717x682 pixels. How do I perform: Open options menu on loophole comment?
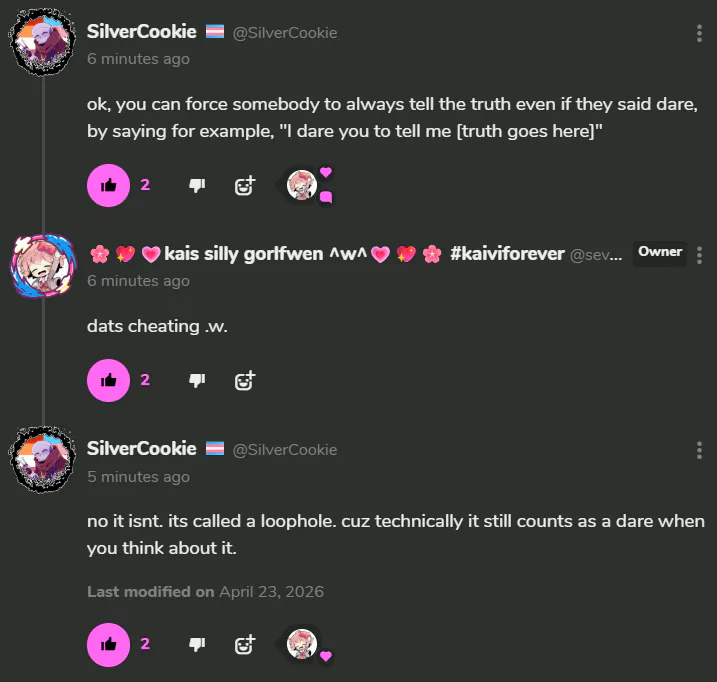click(x=699, y=451)
